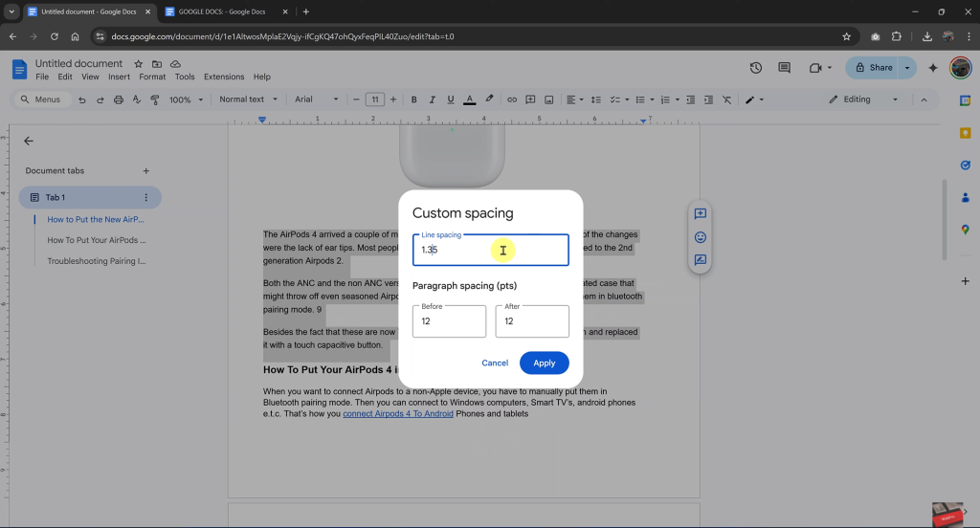Open the comments history icon
980x528 pixels.
784,68
